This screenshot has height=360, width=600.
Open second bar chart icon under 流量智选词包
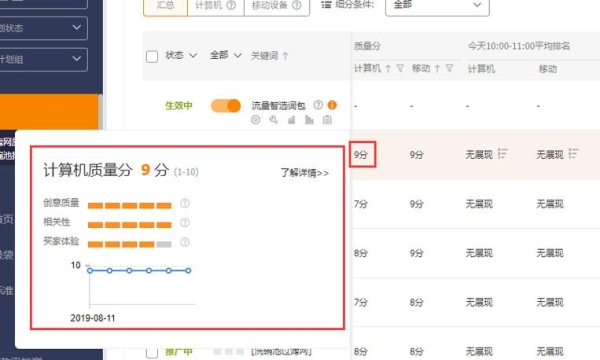point(309,120)
